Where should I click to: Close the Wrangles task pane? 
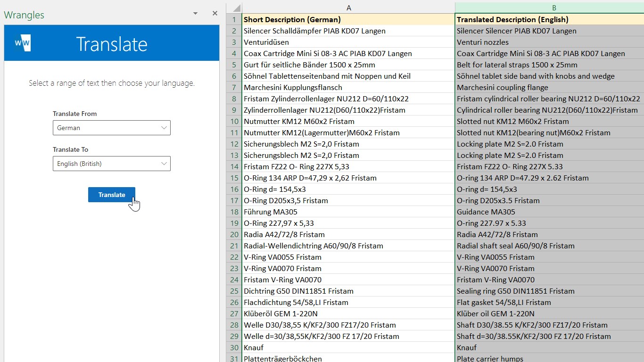pos(215,14)
